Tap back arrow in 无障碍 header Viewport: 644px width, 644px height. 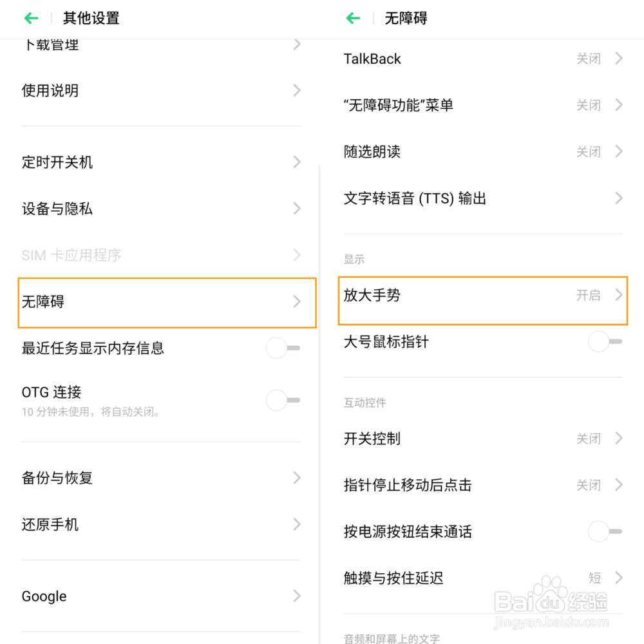pyautogui.click(x=353, y=18)
